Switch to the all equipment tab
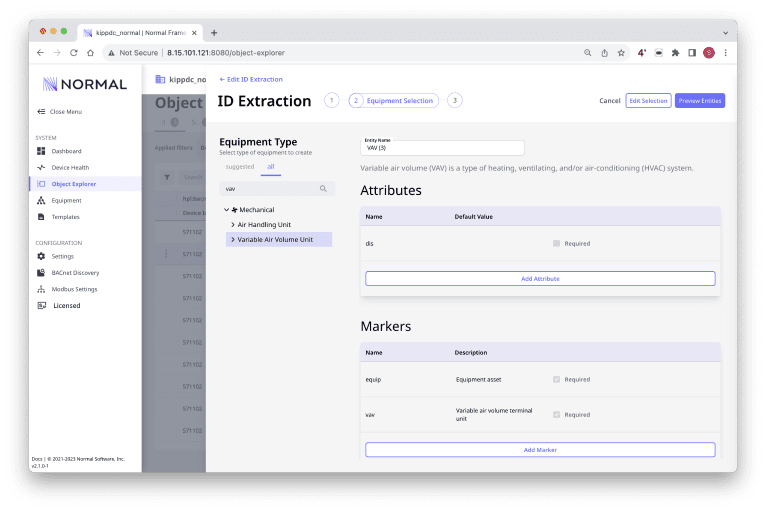The height and width of the screenshot is (511, 766). tap(270, 166)
